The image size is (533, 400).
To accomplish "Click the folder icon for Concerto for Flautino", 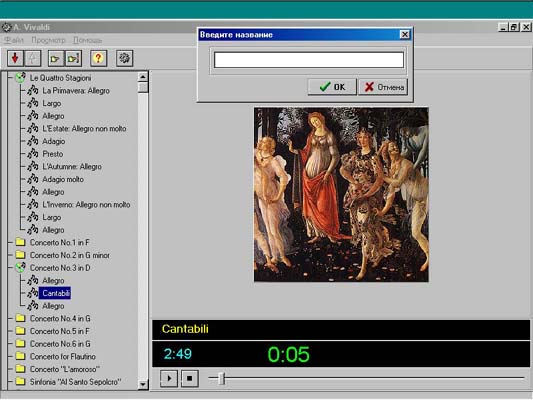I will (20, 356).
